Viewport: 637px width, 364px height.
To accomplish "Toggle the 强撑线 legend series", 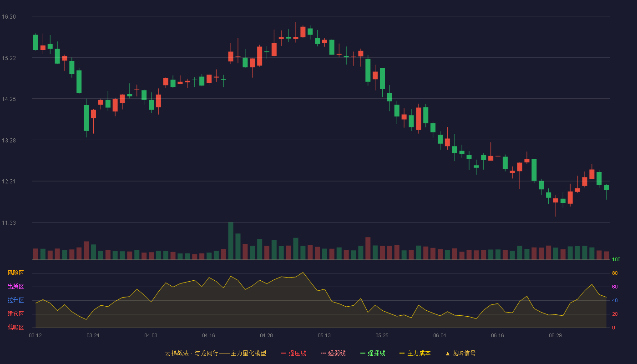I will tap(373, 353).
